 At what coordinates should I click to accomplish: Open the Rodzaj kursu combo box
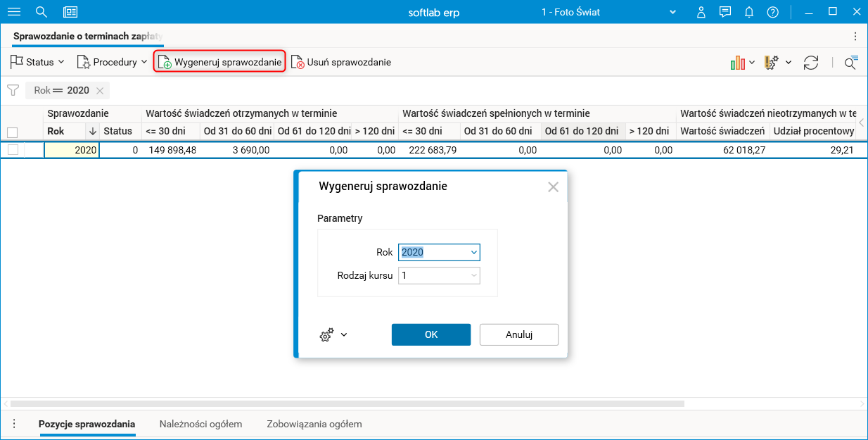click(x=473, y=276)
